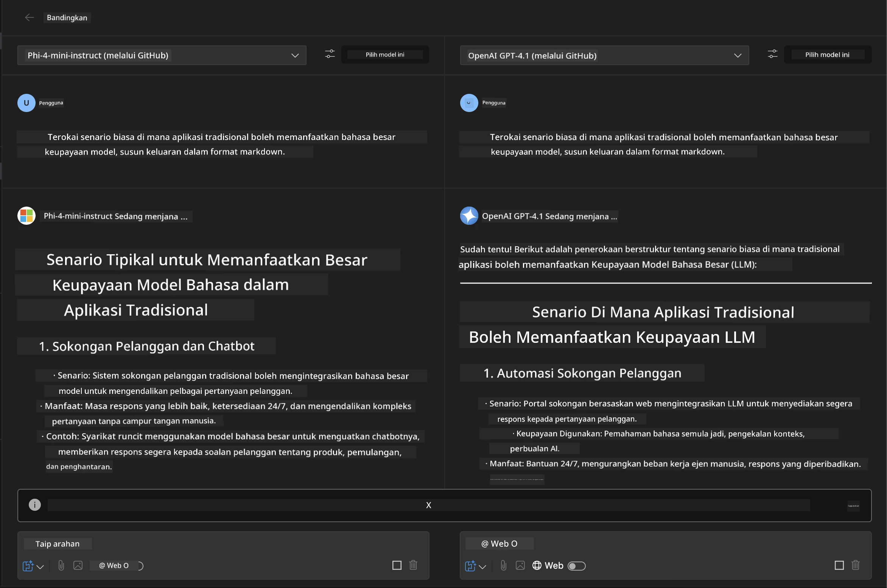Click the "Pengguna" label in the GPT-4.1 pane
Screen dimensions: 887x588
click(x=494, y=103)
